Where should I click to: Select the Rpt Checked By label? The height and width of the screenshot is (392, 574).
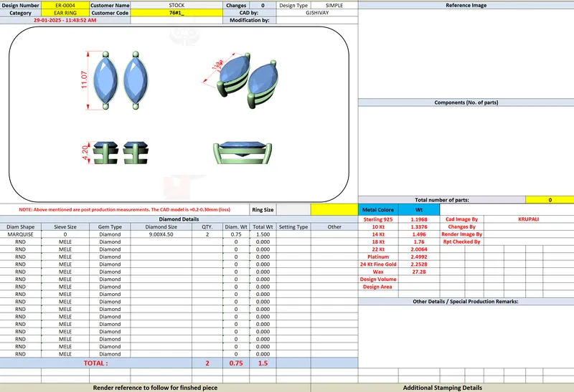tap(461, 242)
